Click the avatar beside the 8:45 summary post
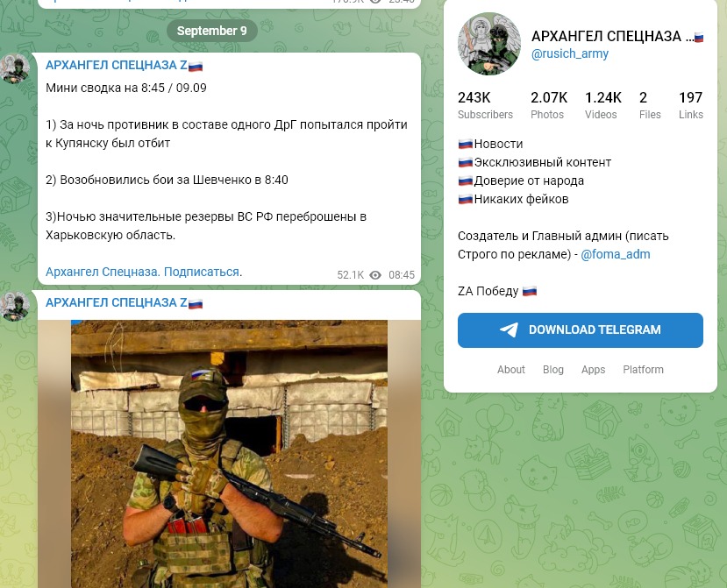Screen dimensions: 727x588 coord(15,68)
